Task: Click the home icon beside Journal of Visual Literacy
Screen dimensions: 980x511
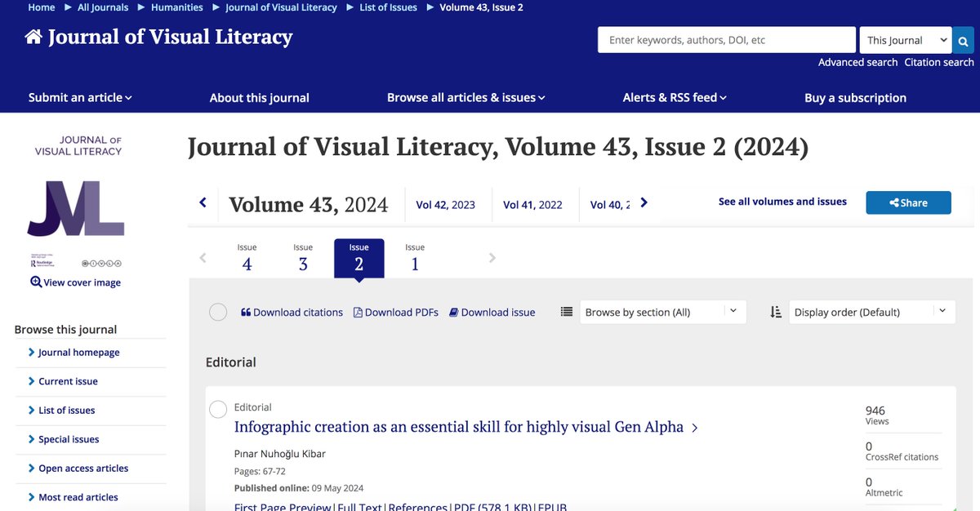Action: [x=33, y=38]
